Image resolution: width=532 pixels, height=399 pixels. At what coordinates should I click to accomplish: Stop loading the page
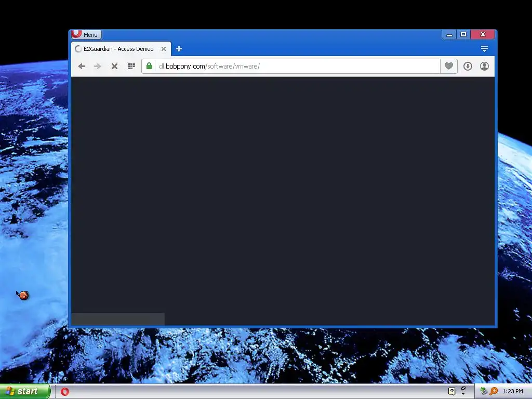[114, 66]
